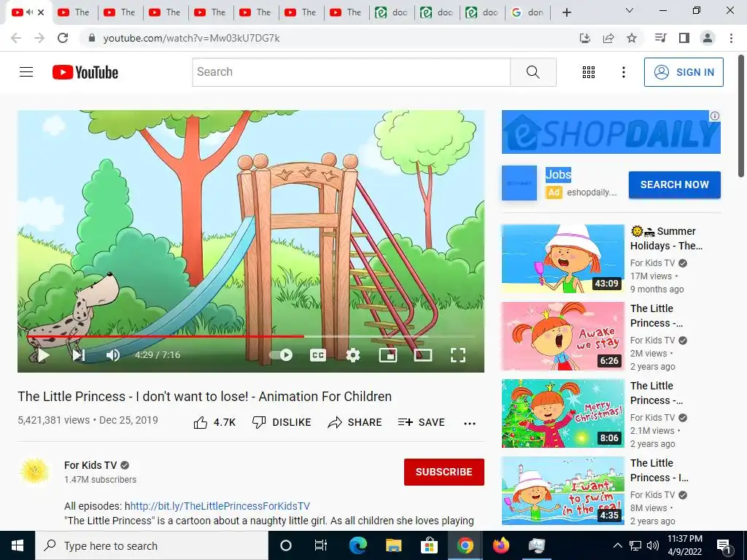Open Chrome side panel icon
Viewport: 747px width, 560px height.
[684, 38]
